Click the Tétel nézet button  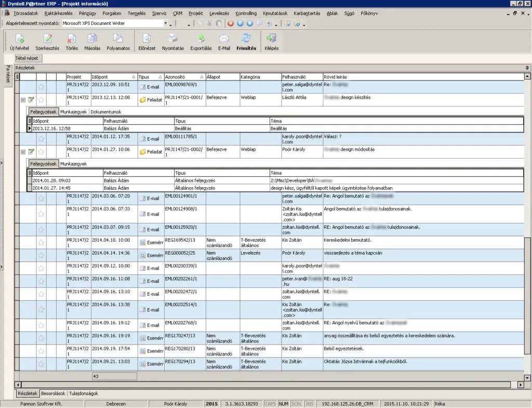coord(29,58)
